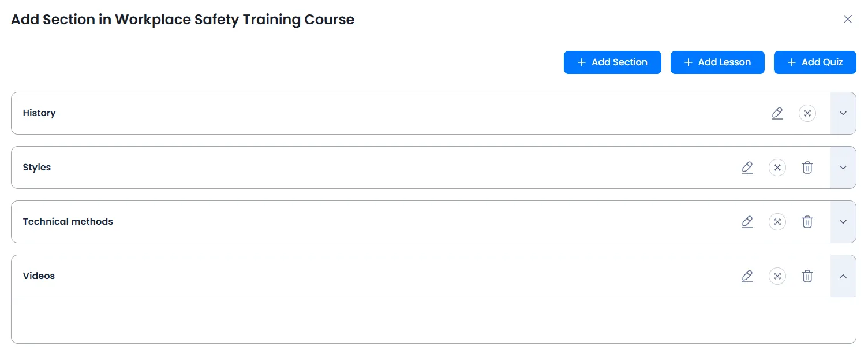Click the Add Lesson button
This screenshot has width=868, height=357.
pyautogui.click(x=717, y=62)
